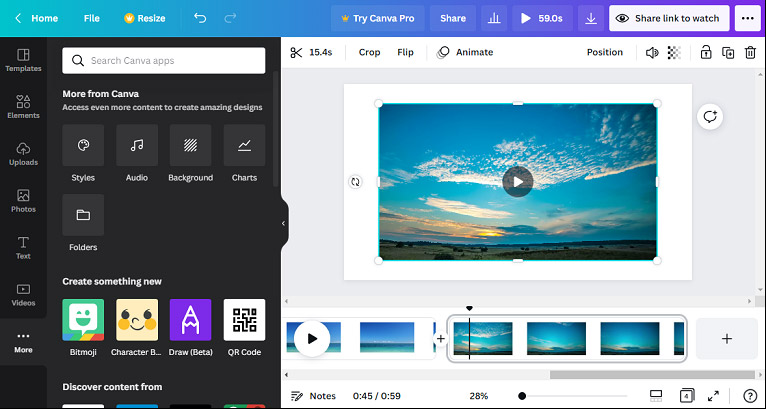Open the video volume control
This screenshot has height=409, width=766.
(652, 52)
